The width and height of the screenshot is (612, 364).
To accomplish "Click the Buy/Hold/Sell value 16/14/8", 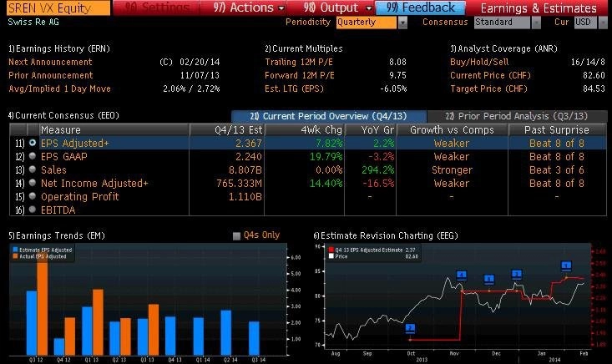I will pyautogui.click(x=588, y=62).
